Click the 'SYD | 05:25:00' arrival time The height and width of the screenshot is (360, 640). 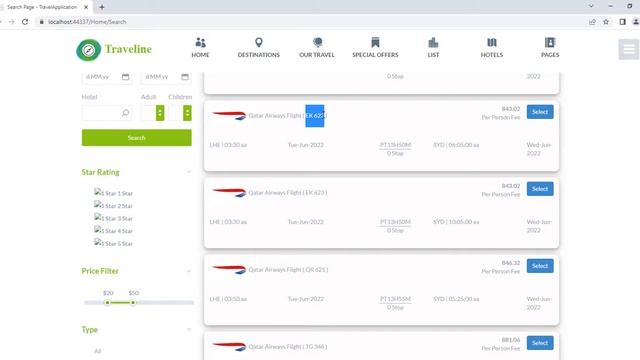tap(456, 299)
